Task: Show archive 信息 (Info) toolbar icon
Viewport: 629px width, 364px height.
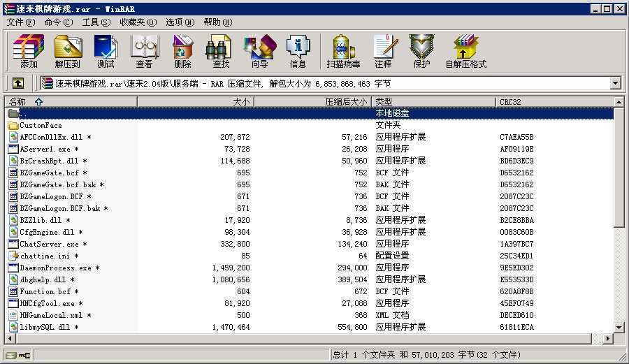Action: pos(298,51)
